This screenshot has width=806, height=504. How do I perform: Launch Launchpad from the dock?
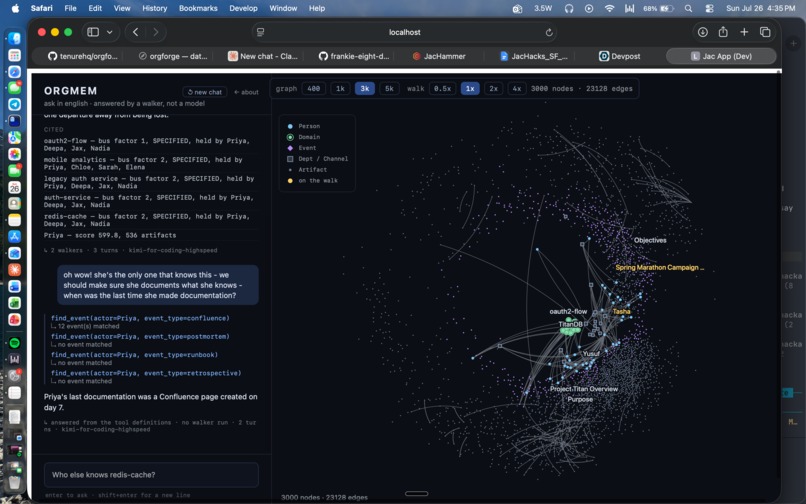(x=14, y=56)
